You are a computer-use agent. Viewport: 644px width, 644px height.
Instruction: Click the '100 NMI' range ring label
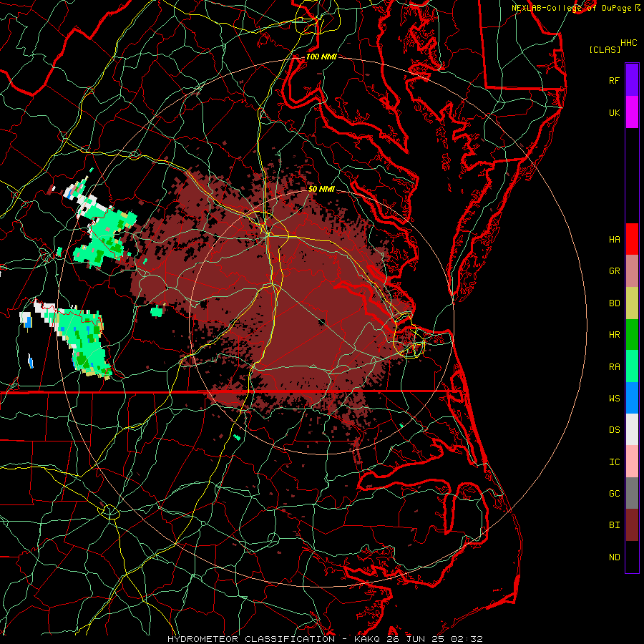click(321, 57)
